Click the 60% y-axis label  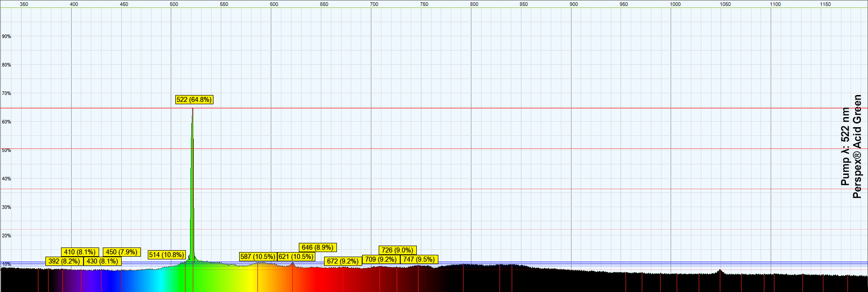tap(6, 122)
